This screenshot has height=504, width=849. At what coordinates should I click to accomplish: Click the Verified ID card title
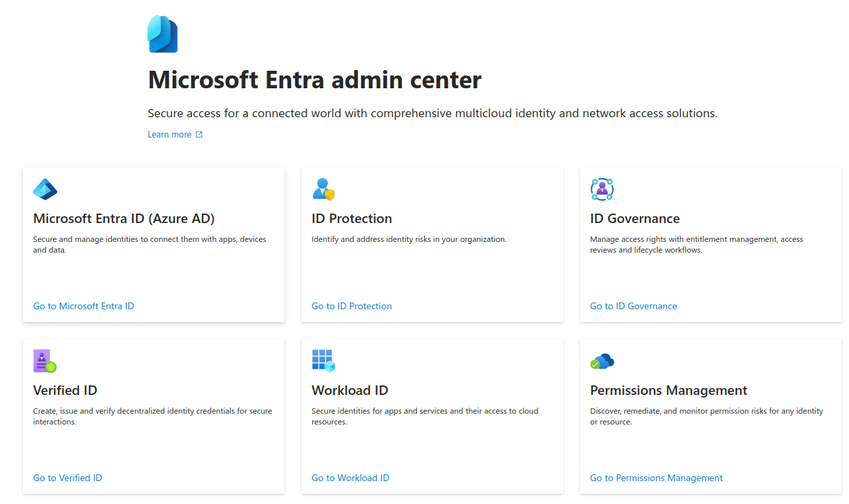[65, 390]
